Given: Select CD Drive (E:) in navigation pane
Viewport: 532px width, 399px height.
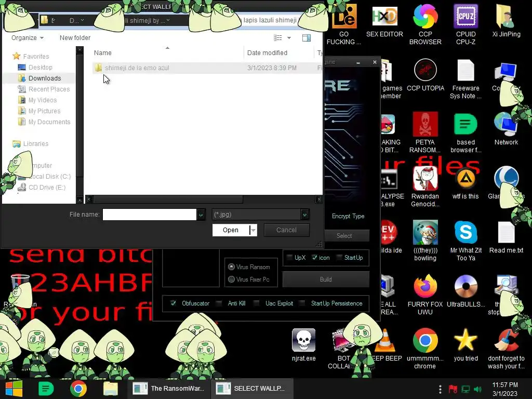Looking at the screenshot, I should pos(47,187).
